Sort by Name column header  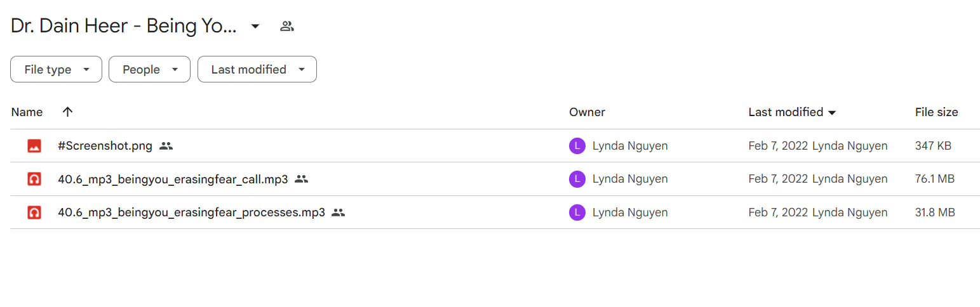[x=27, y=112]
